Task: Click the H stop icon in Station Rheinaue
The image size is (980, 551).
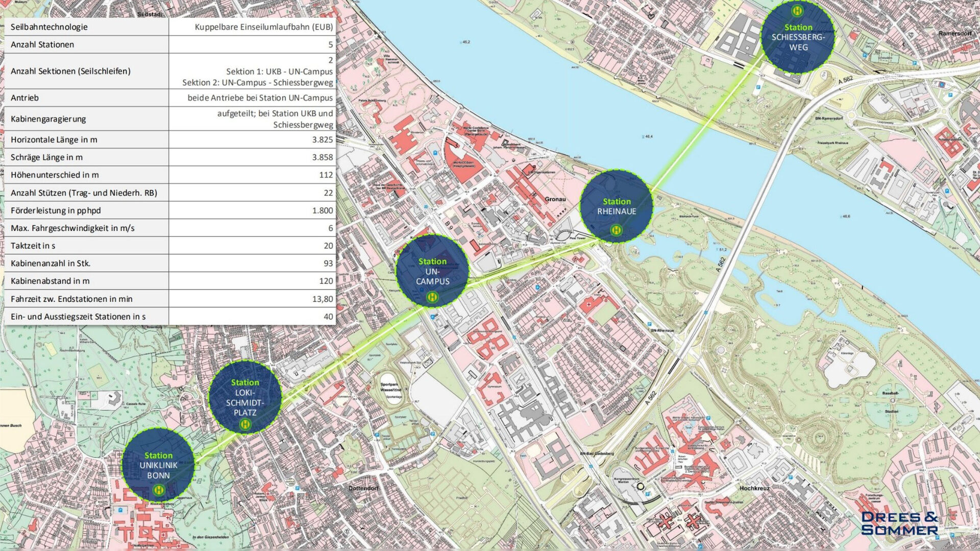Action: (x=616, y=230)
